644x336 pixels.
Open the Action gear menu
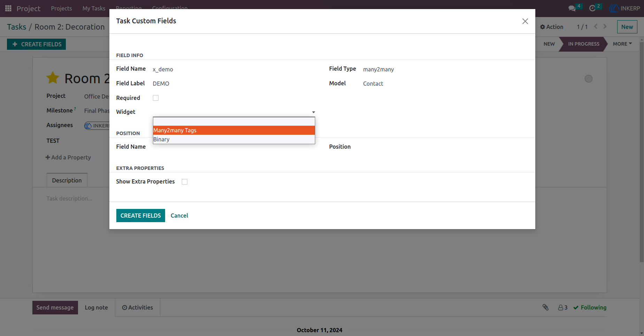click(551, 27)
